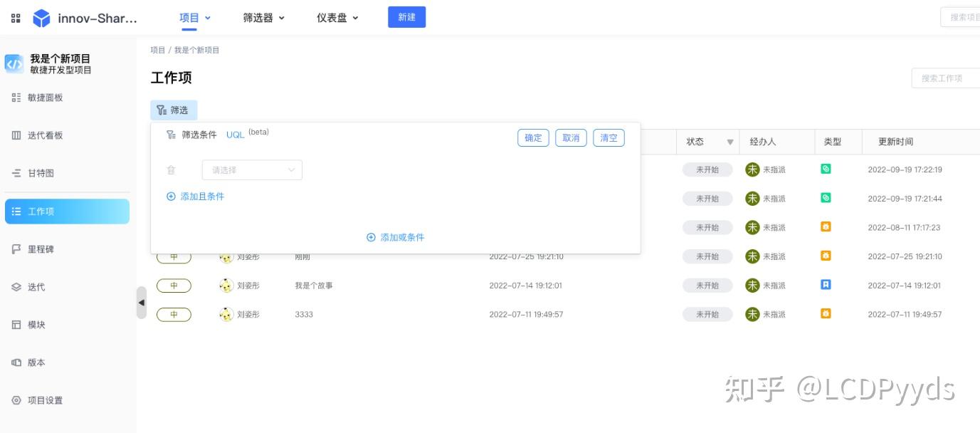Click 添加或条件 to add OR condition
This screenshot has width=980, height=433.
click(395, 238)
